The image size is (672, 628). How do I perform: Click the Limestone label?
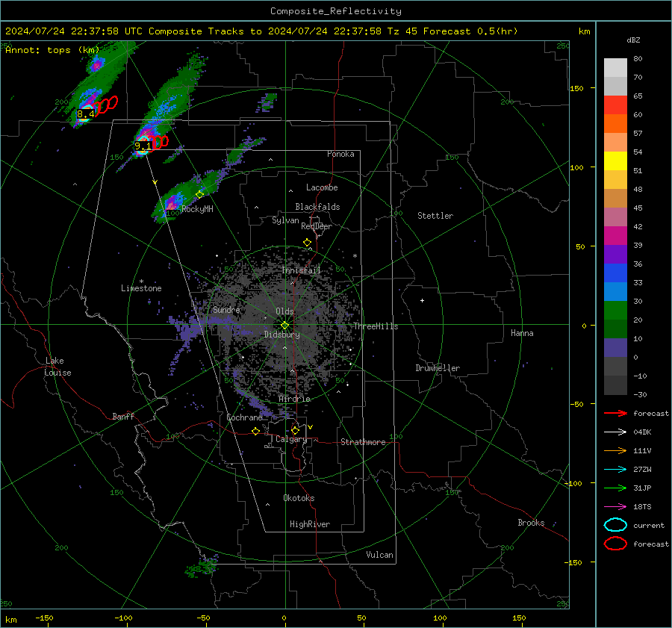click(141, 288)
